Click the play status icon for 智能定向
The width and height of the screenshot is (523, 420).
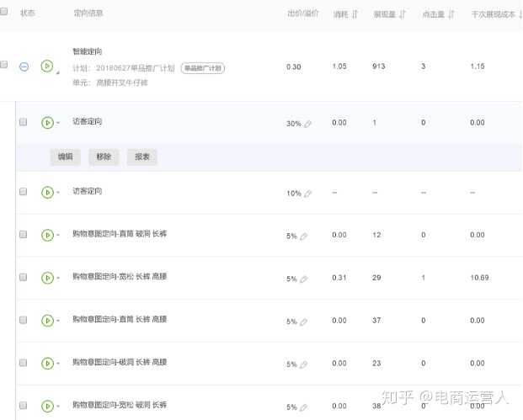pos(47,66)
